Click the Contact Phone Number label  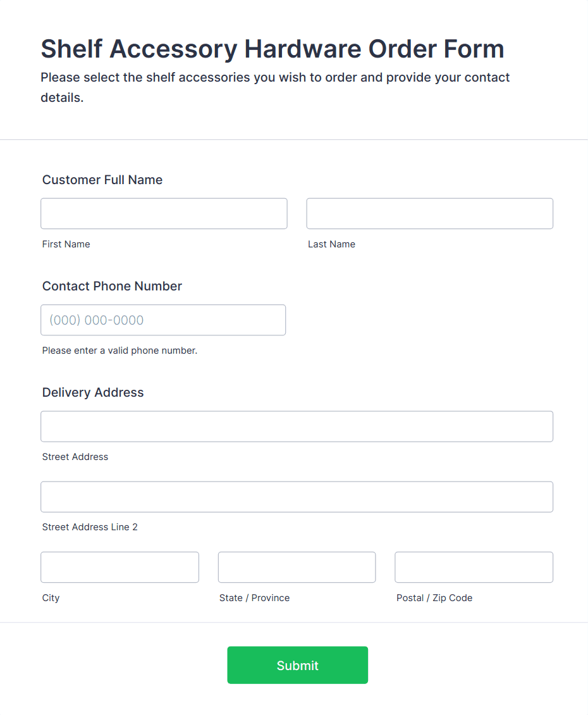pyautogui.click(x=112, y=286)
